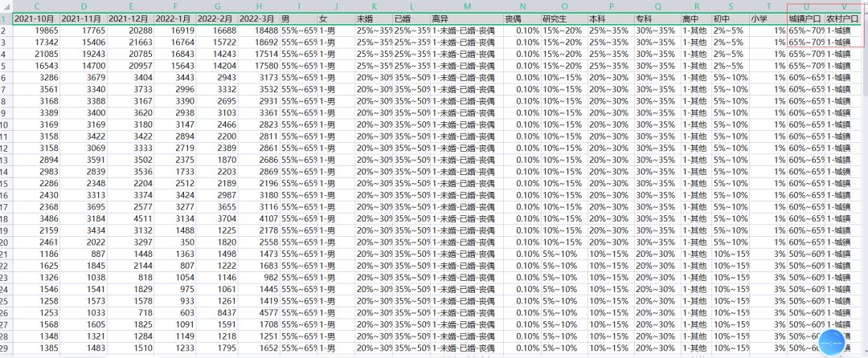Click cell with value 982
The width and height of the screenshot is (868, 358).
(259, 278)
